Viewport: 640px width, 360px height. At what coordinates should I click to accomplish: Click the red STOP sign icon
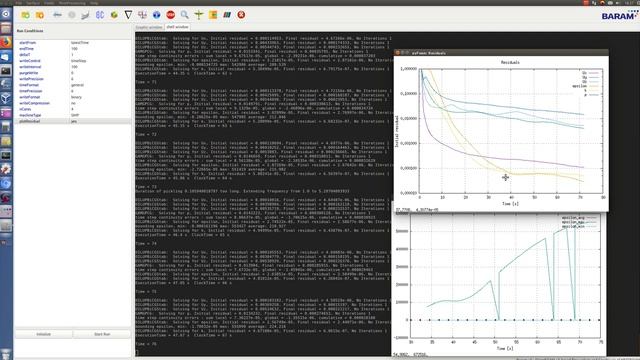coord(171,15)
